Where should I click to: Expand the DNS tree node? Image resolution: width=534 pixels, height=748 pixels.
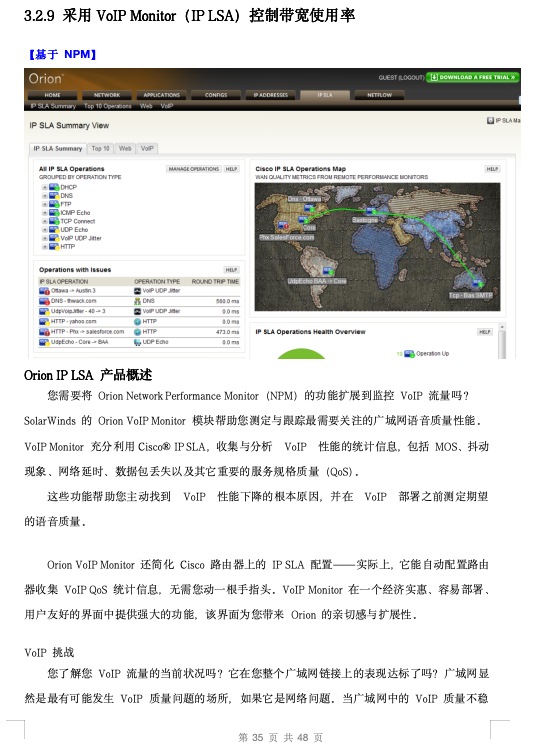[x=45, y=196]
